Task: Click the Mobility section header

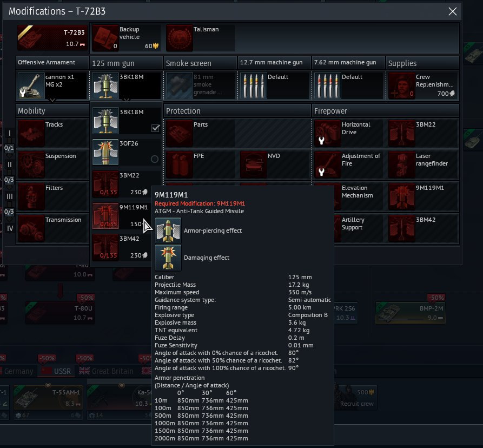Action: (52, 111)
